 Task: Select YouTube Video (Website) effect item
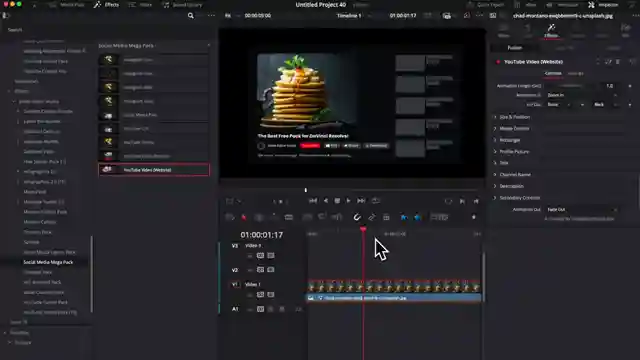click(x=154, y=170)
